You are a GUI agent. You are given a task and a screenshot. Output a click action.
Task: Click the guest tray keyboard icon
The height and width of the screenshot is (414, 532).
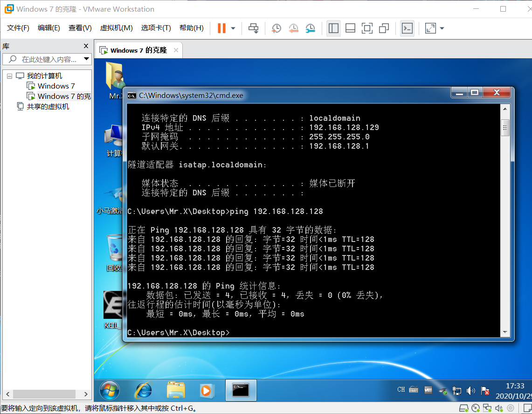[x=414, y=390]
